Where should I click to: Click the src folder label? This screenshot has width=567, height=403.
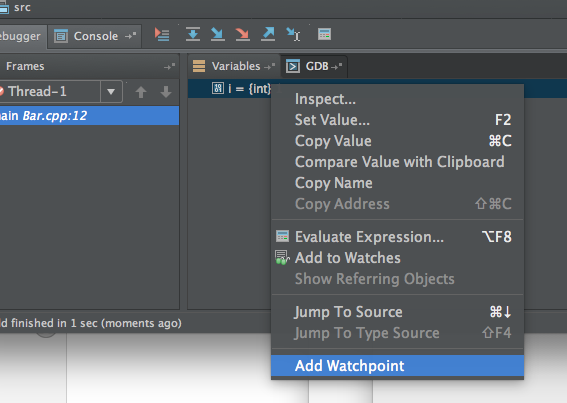[x=22, y=8]
